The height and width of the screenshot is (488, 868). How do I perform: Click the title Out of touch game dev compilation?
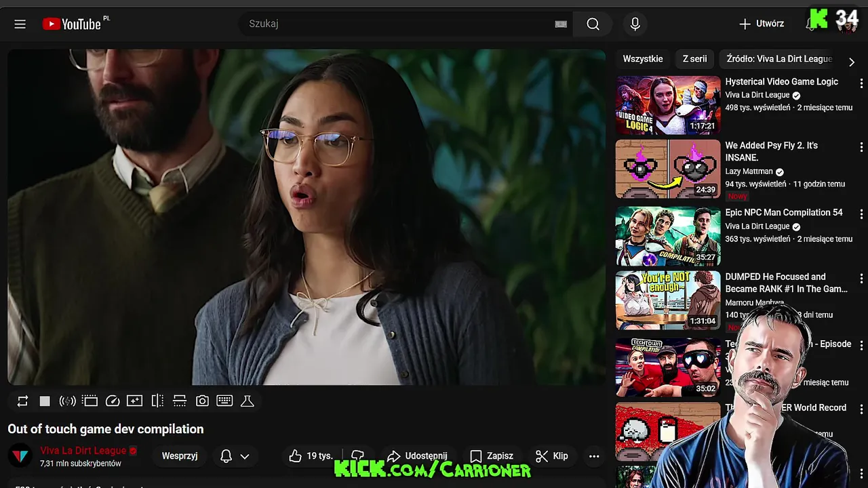coord(106,429)
